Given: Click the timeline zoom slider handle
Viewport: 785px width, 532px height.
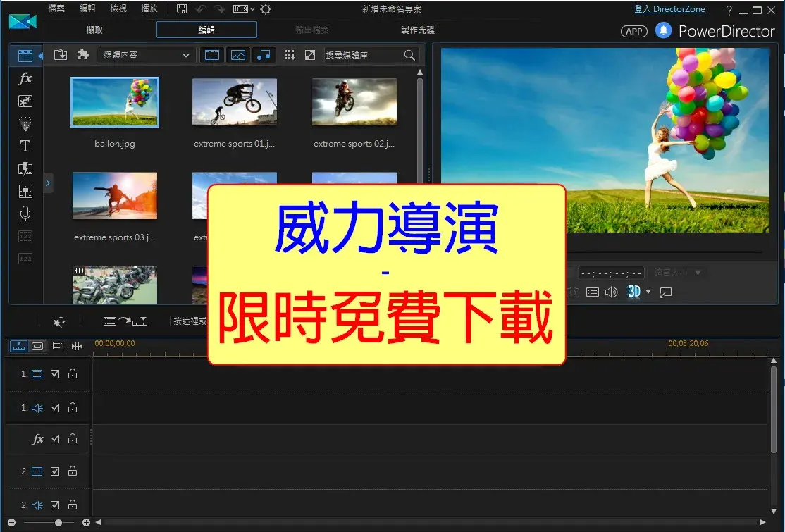Looking at the screenshot, I should click(58, 523).
